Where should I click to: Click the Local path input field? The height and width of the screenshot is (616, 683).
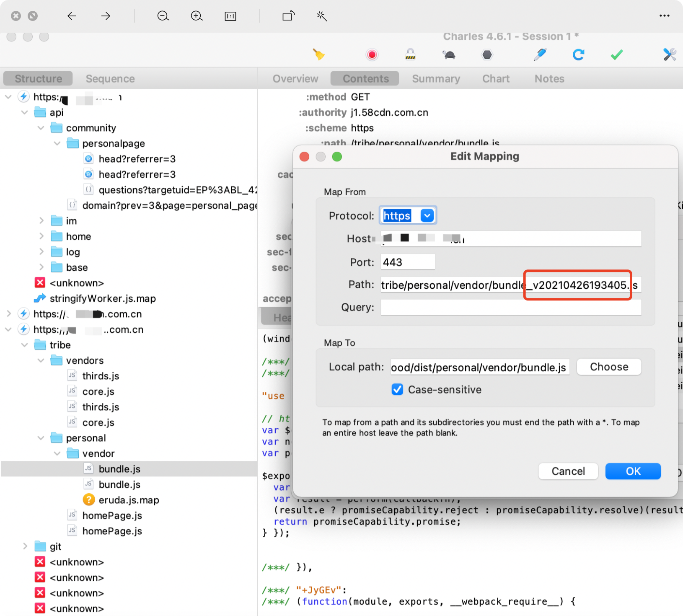tap(480, 367)
